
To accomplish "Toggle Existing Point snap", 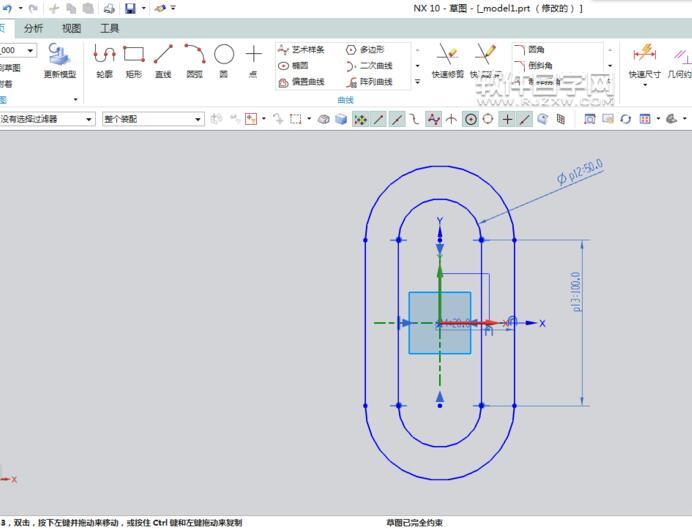I will (508, 119).
